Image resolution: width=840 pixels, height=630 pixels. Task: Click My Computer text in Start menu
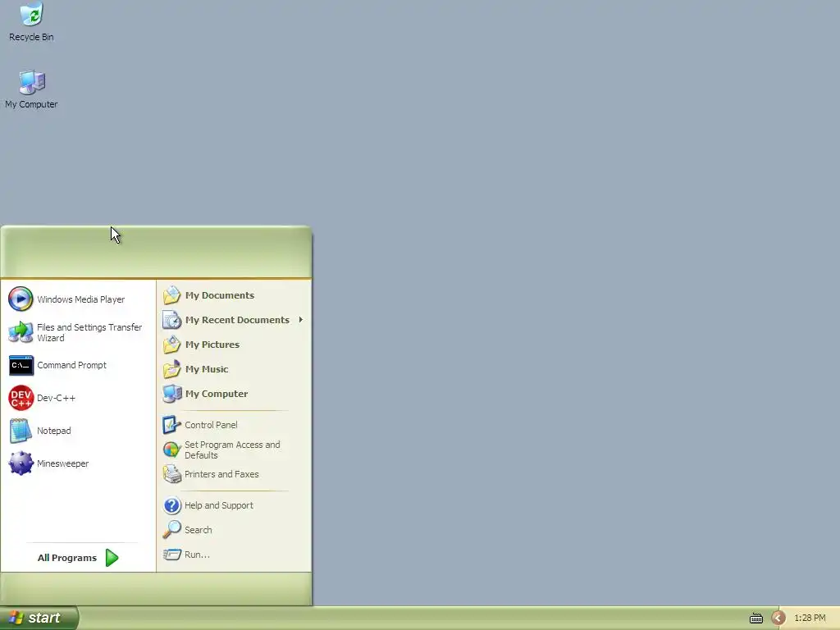tap(217, 394)
